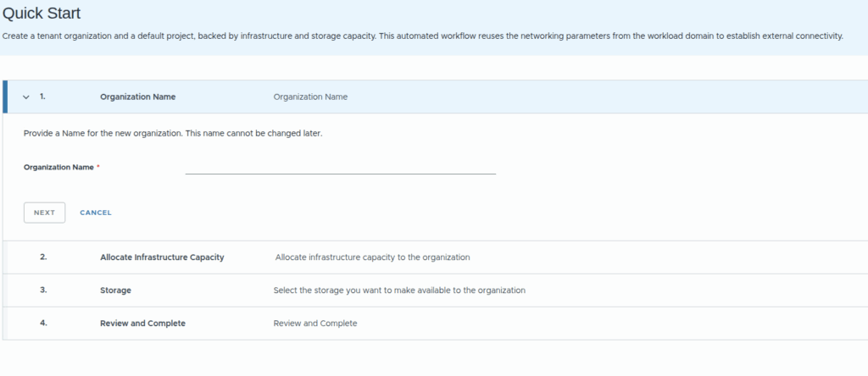Click step number 1 in the header

[42, 97]
